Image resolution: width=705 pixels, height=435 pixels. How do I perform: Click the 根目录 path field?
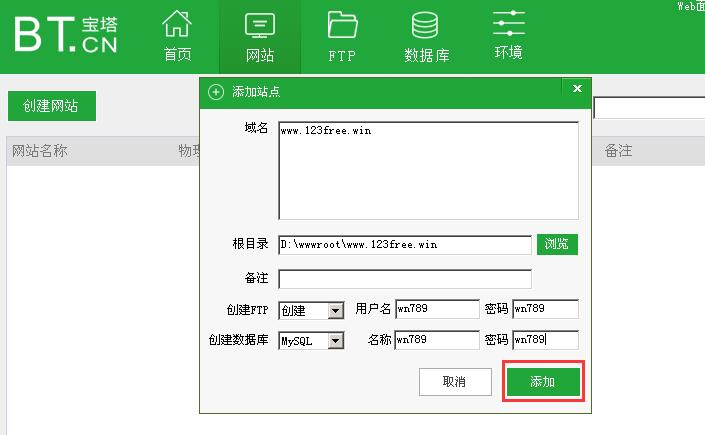pyautogui.click(x=405, y=245)
